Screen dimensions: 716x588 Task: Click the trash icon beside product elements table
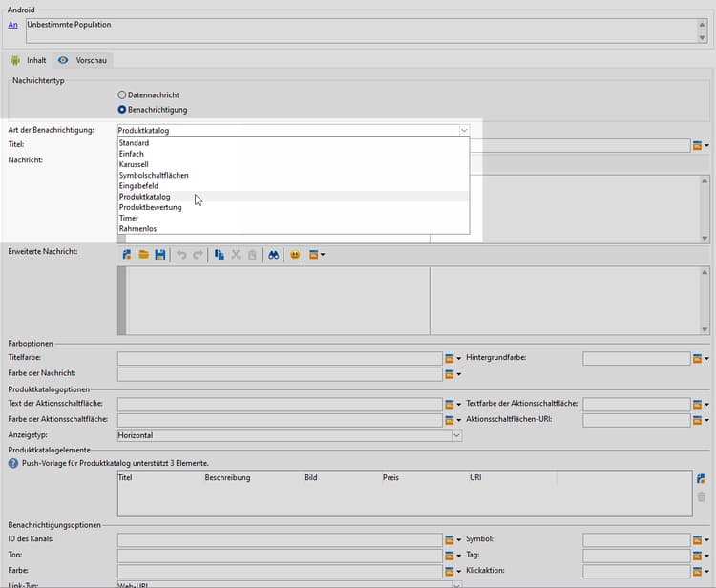702,496
